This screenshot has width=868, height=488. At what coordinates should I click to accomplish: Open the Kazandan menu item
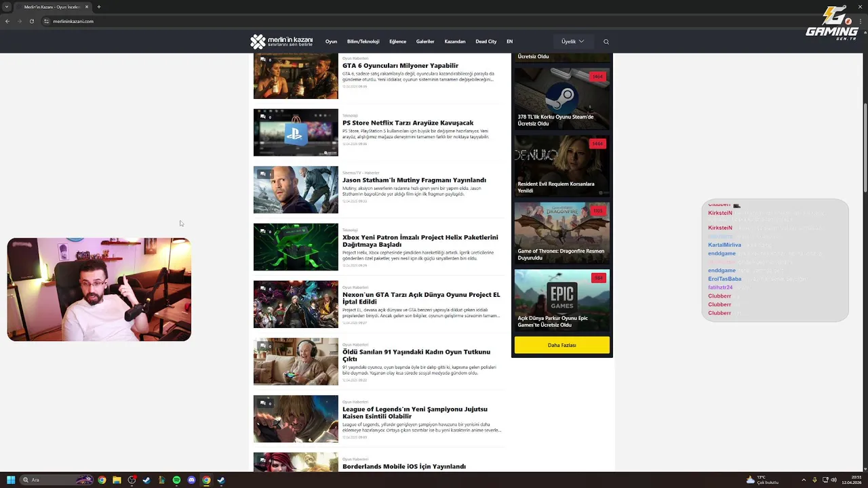[455, 41]
